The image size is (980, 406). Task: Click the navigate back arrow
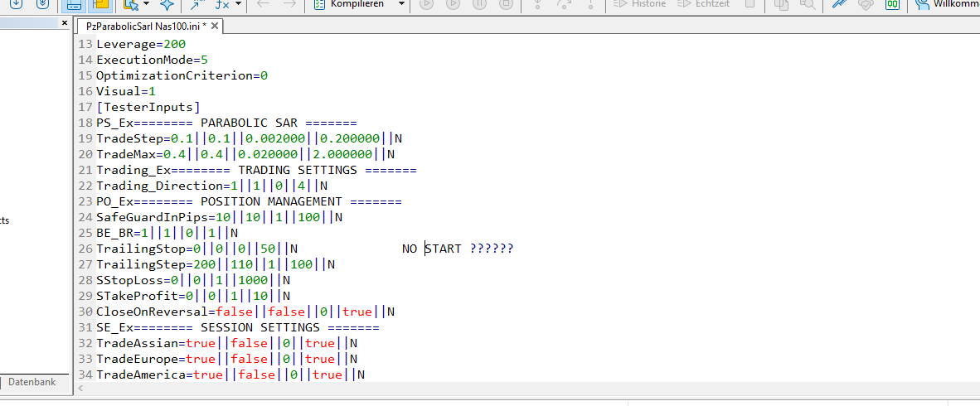pyautogui.click(x=263, y=4)
